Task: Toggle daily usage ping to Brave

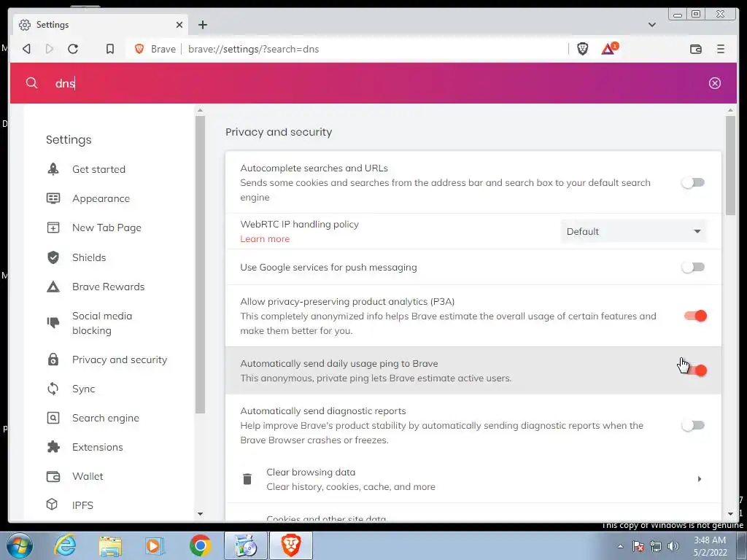Action: [x=695, y=370]
